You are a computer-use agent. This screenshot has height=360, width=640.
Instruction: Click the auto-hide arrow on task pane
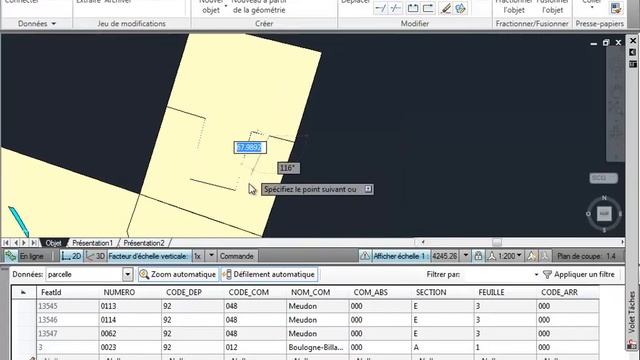pos(633,52)
